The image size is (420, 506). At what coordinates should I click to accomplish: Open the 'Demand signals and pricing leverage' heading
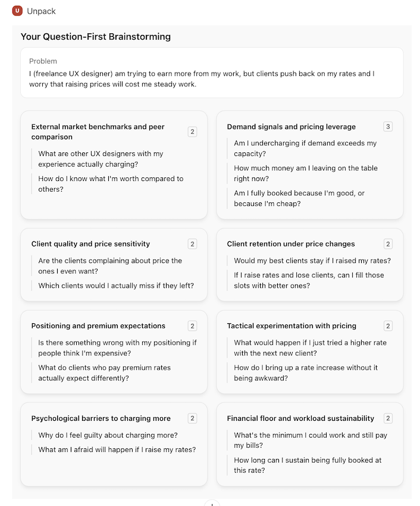tap(291, 127)
